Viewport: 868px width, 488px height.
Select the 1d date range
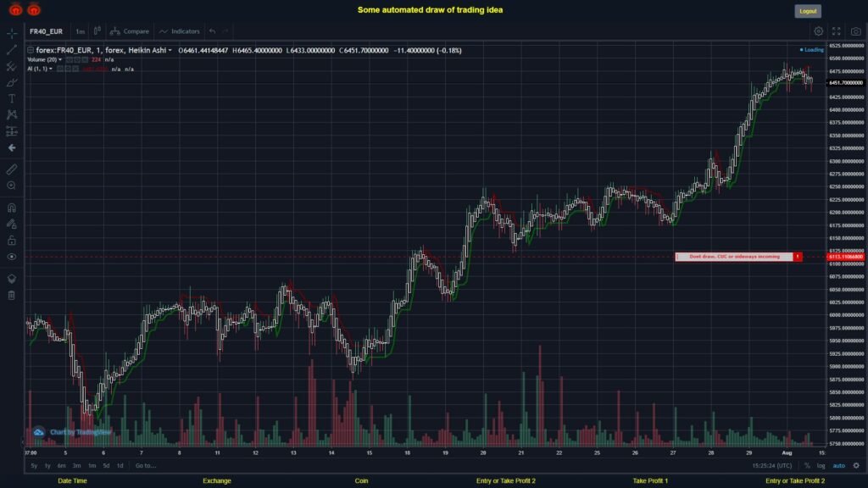point(120,466)
